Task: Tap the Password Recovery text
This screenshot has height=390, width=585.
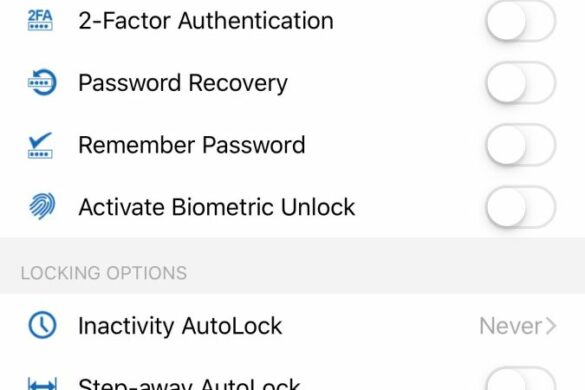Action: pyautogui.click(x=183, y=83)
